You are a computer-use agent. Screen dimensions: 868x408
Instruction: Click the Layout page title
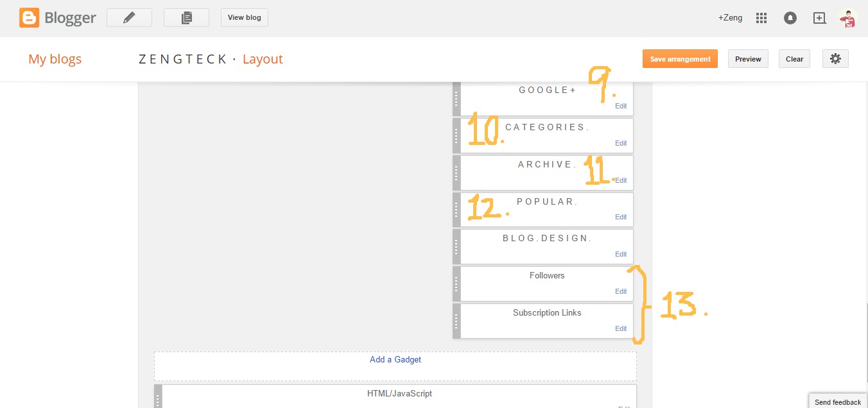263,59
